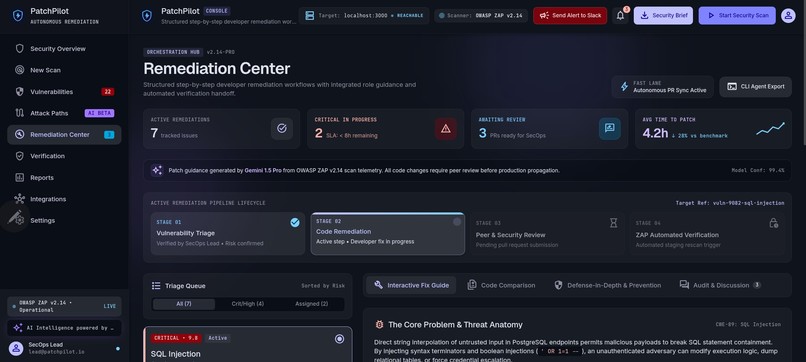This screenshot has height=362, width=806.
Task: Click the PatchPilot shield logo in sidebar
Action: point(17,15)
